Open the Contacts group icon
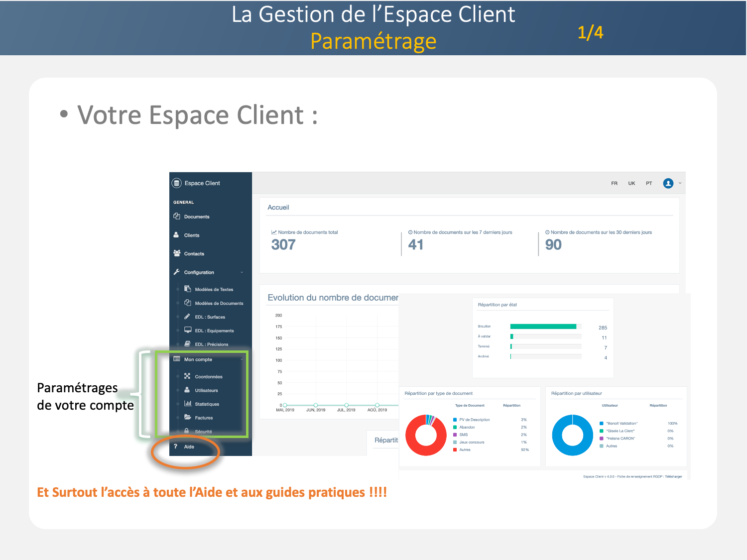This screenshot has height=560, width=747. tap(177, 253)
